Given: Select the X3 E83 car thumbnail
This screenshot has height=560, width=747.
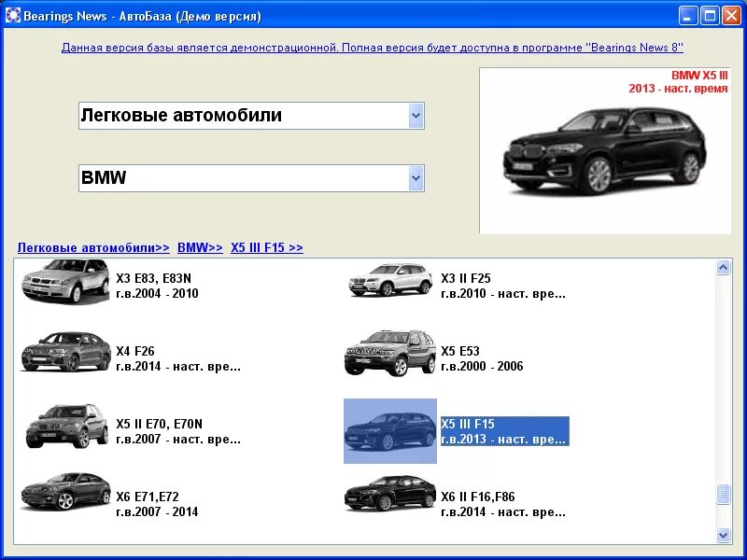Looking at the screenshot, I should pyautogui.click(x=65, y=282).
